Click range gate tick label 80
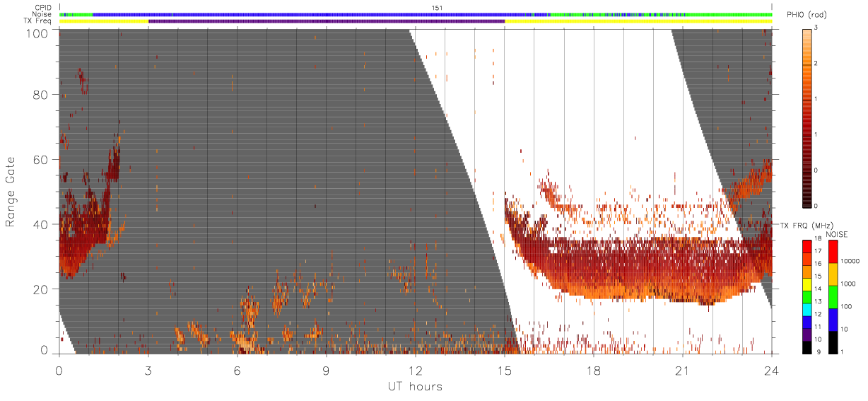The width and height of the screenshot is (868, 401). coord(40,95)
